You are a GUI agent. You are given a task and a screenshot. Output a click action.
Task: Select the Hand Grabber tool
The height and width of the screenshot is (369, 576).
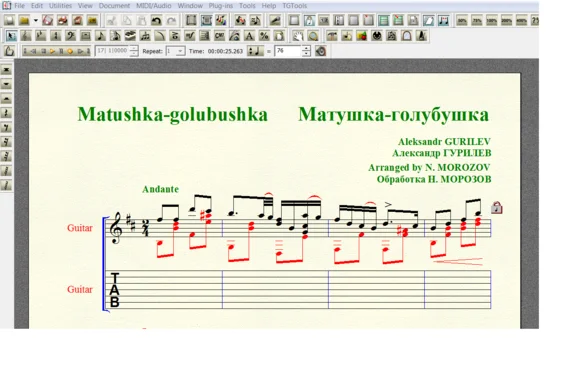tap(298, 36)
